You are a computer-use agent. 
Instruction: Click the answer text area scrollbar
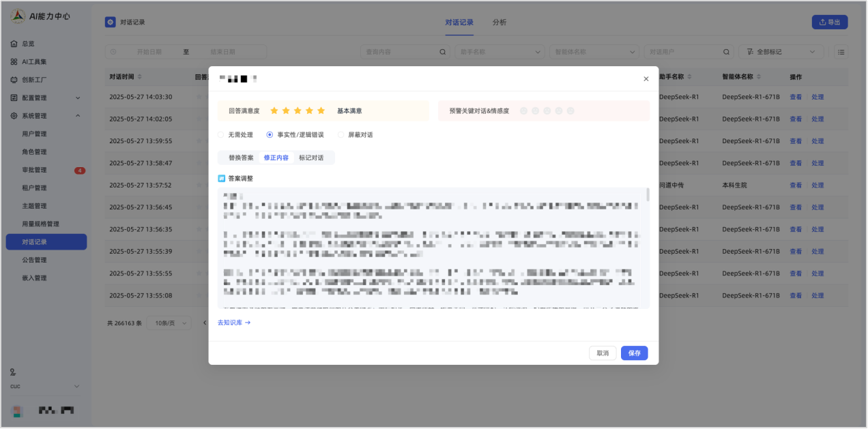click(x=647, y=195)
